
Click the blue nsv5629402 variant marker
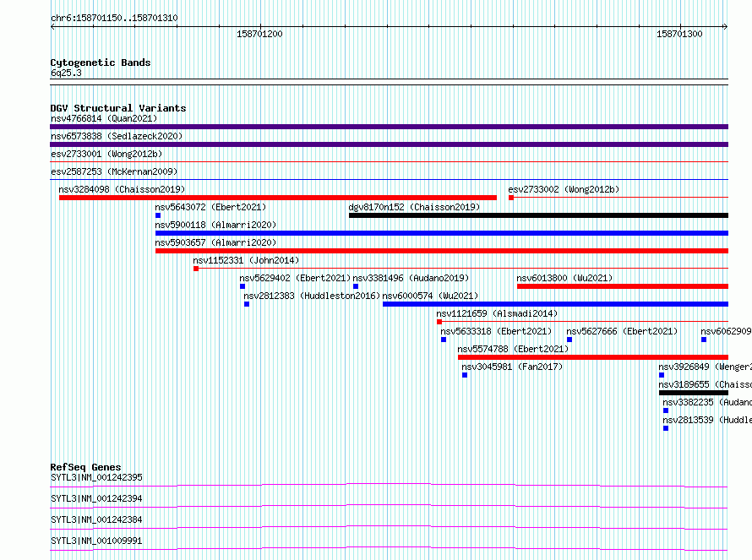tap(242, 286)
